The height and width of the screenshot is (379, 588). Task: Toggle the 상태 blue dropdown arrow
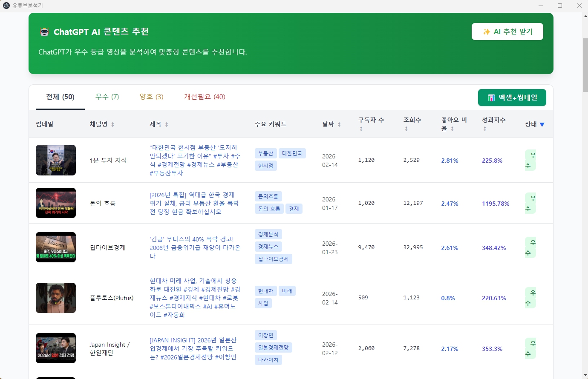tap(542, 125)
